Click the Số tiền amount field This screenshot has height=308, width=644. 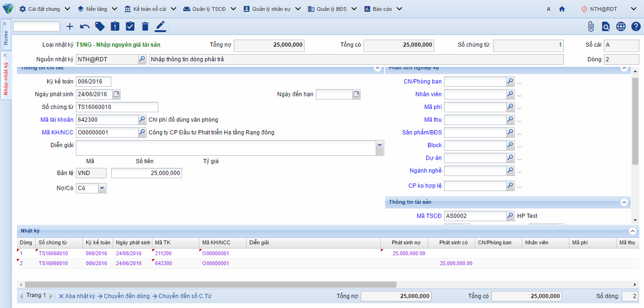pos(147,173)
